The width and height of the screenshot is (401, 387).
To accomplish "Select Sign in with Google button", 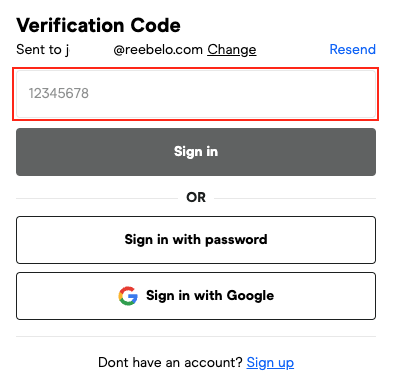I will 196,296.
